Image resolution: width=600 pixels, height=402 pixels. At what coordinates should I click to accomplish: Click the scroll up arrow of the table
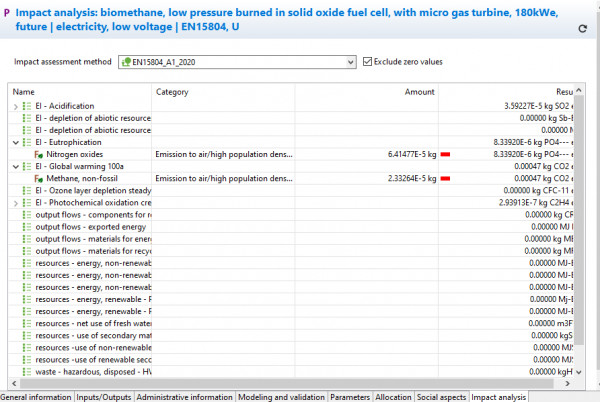[x=579, y=90]
